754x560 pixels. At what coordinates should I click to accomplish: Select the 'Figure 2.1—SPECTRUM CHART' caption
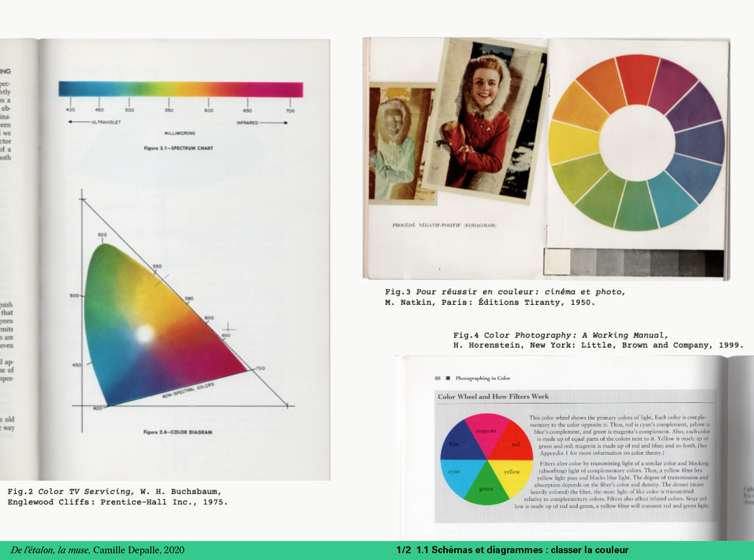[x=179, y=148]
